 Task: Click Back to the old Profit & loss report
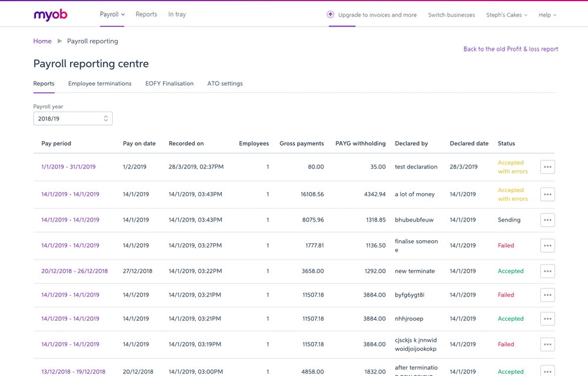pyautogui.click(x=510, y=49)
